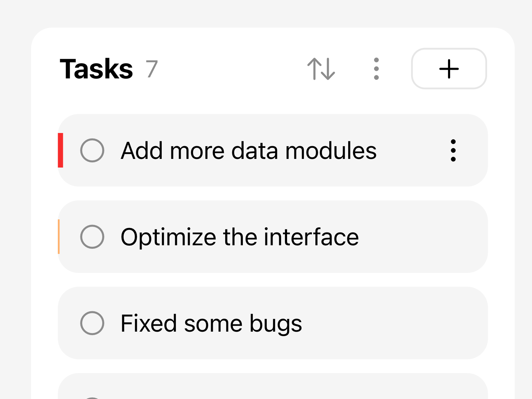This screenshot has height=399, width=532.
Task: Toggle the cut-off checkbox circle at the bottom
Action: [x=92, y=398]
